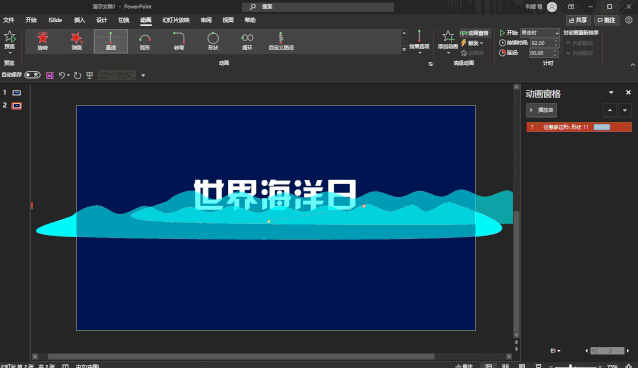The height and width of the screenshot is (368, 638).
Task: Click the Comments button
Action: [606, 20]
